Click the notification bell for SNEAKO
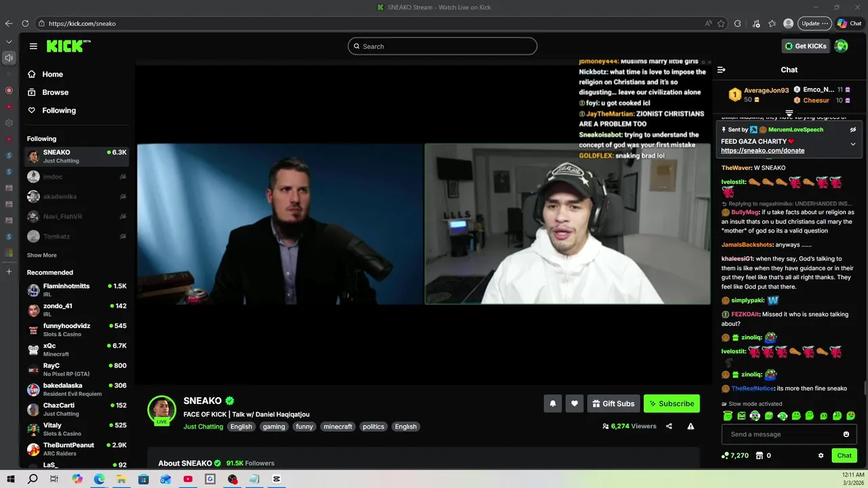868x488 pixels. click(x=553, y=403)
